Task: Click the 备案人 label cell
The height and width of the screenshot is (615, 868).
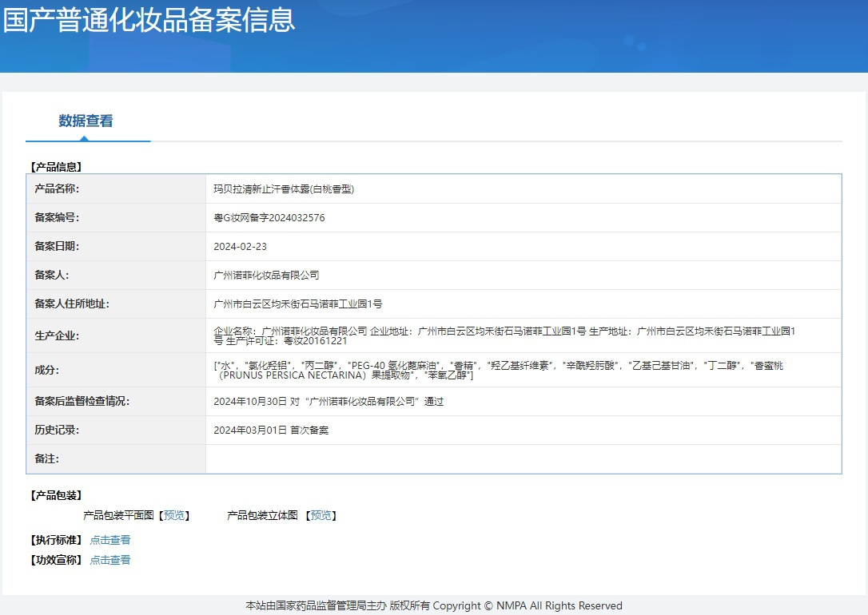Action: [x=116, y=275]
